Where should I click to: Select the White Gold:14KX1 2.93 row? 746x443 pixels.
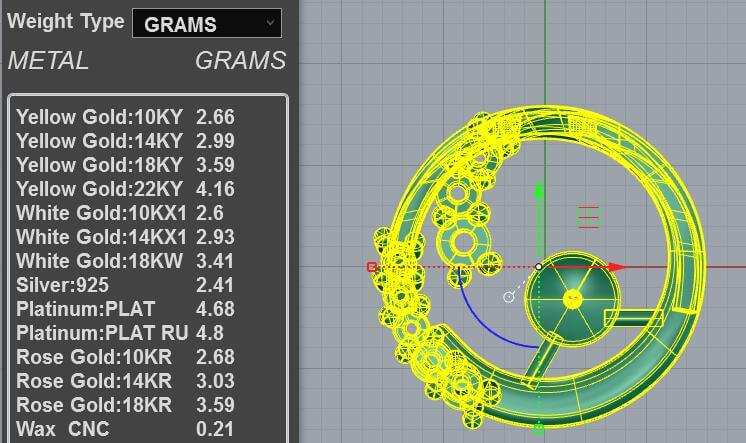tap(126, 237)
